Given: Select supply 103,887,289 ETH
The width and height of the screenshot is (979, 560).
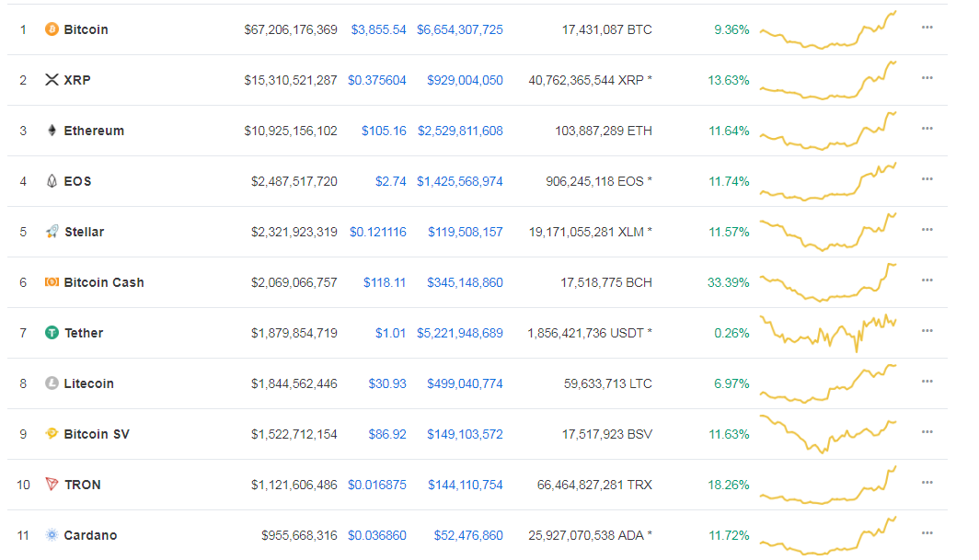Looking at the screenshot, I should click(604, 131).
